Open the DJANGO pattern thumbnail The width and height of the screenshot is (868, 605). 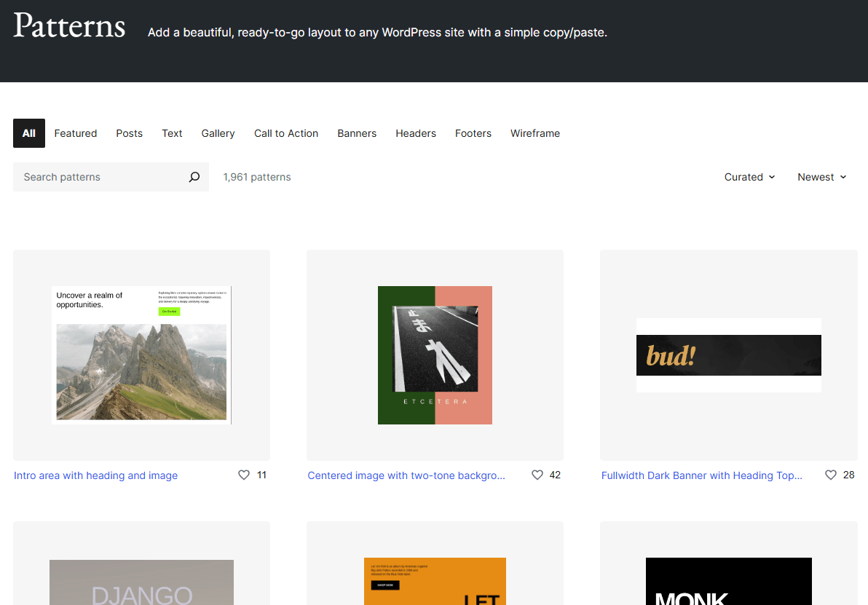point(141,582)
